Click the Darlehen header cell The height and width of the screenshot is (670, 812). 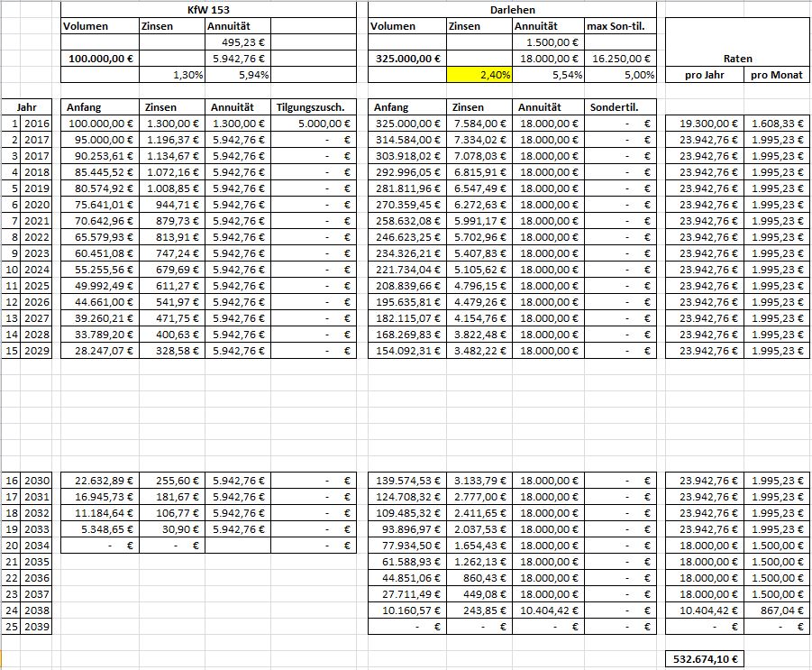click(x=512, y=9)
